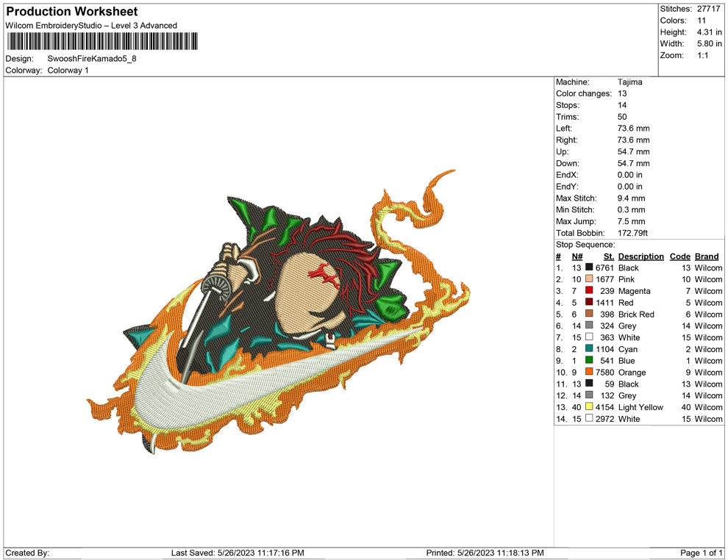Click the Black color swatch in stop 1

tap(589, 268)
